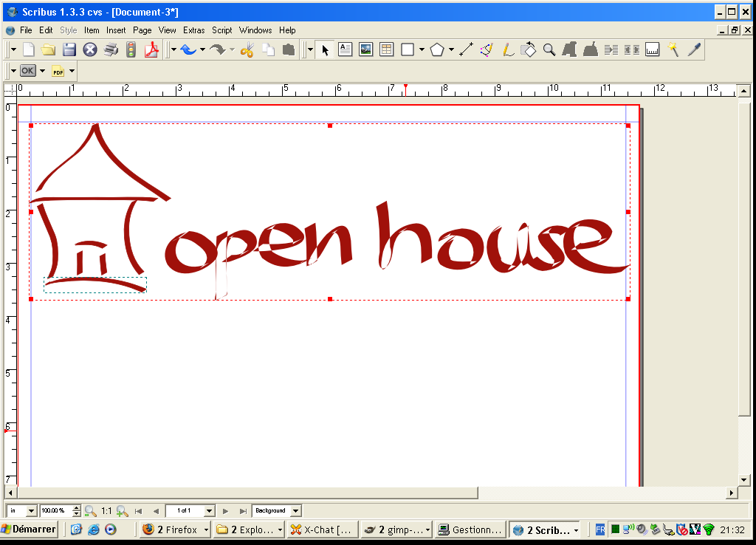Viewport: 756px width, 545px height.
Task: Toggle the Select Item arrow tool
Action: [x=325, y=49]
